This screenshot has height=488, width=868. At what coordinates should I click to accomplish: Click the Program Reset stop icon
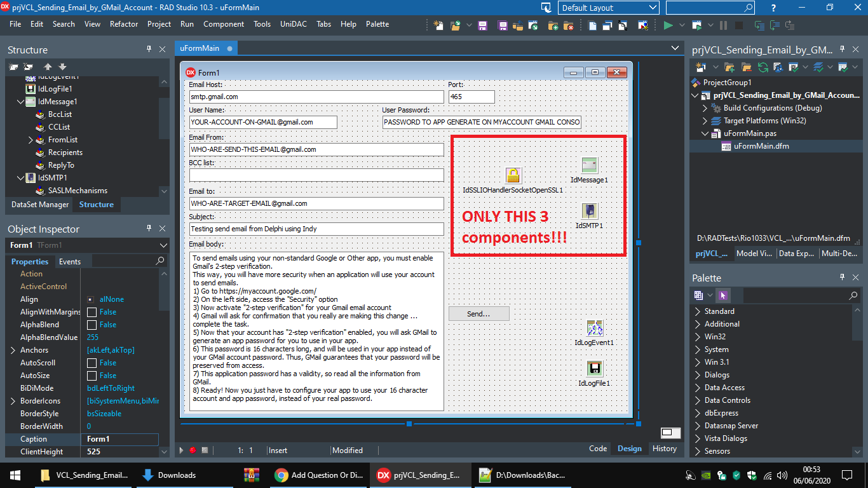pyautogui.click(x=739, y=25)
